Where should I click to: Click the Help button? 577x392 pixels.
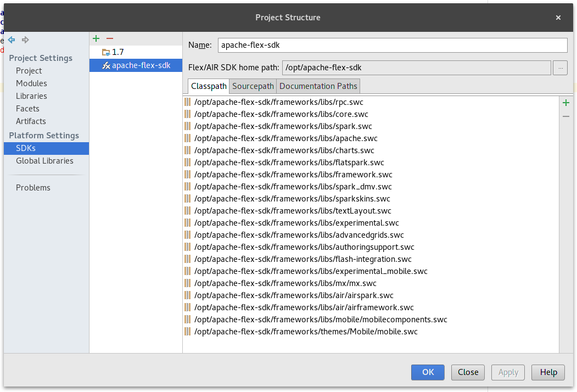548,372
